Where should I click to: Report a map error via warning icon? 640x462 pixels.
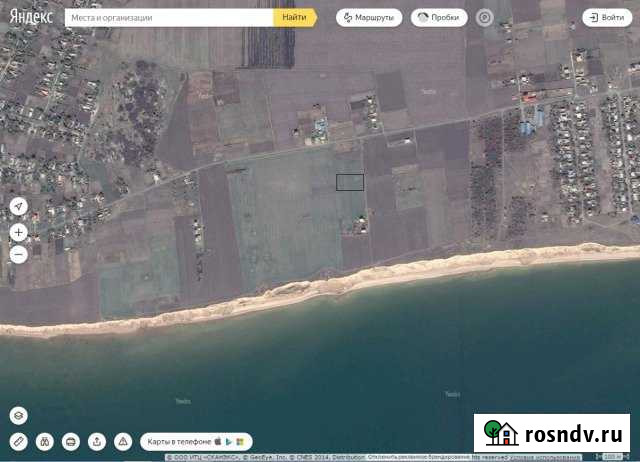click(123, 441)
